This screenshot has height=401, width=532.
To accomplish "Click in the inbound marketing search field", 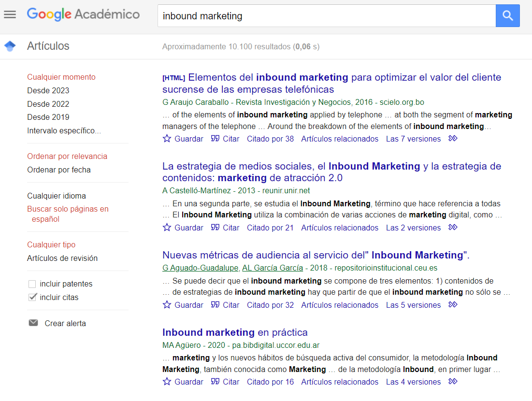I will pos(326,15).
